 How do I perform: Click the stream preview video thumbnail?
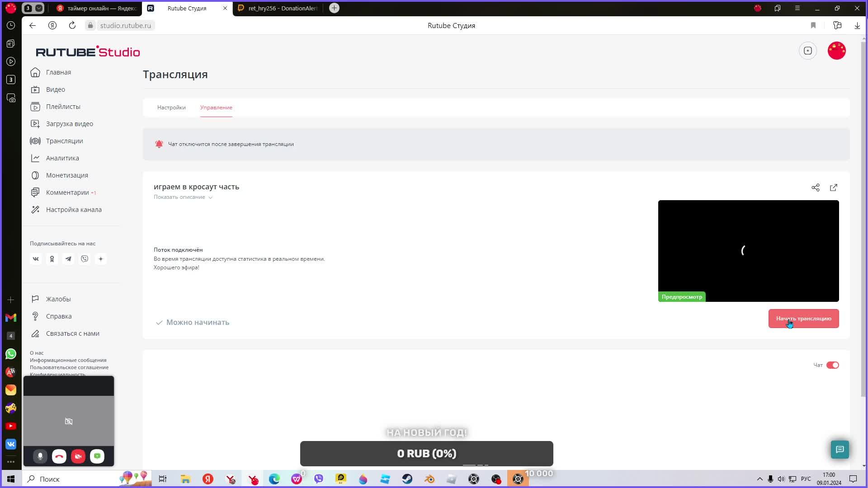click(x=748, y=251)
